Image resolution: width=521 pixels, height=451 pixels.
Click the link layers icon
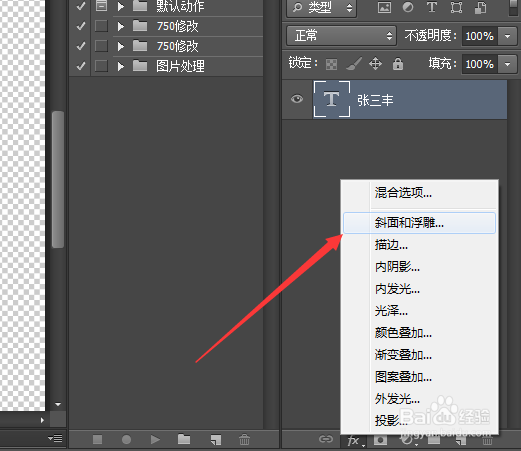pos(326,439)
